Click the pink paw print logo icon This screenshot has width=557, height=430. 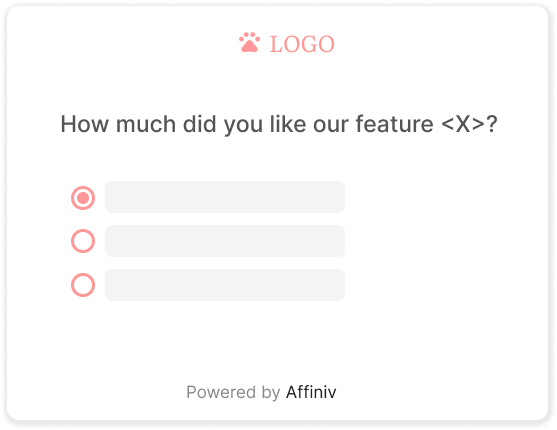(x=249, y=42)
